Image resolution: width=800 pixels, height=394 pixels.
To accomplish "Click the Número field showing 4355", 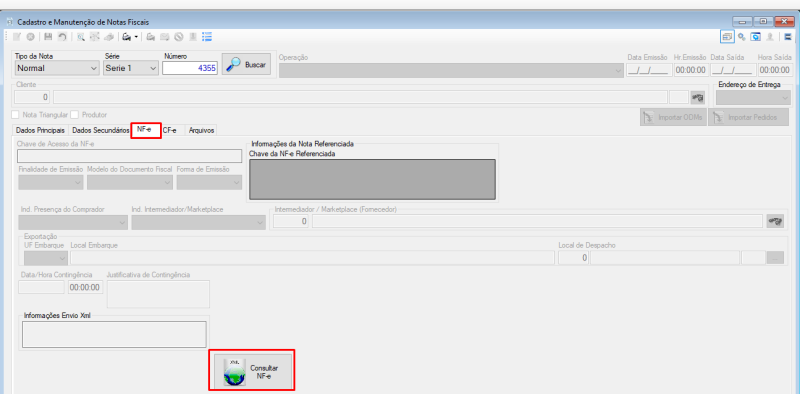I will [x=190, y=68].
